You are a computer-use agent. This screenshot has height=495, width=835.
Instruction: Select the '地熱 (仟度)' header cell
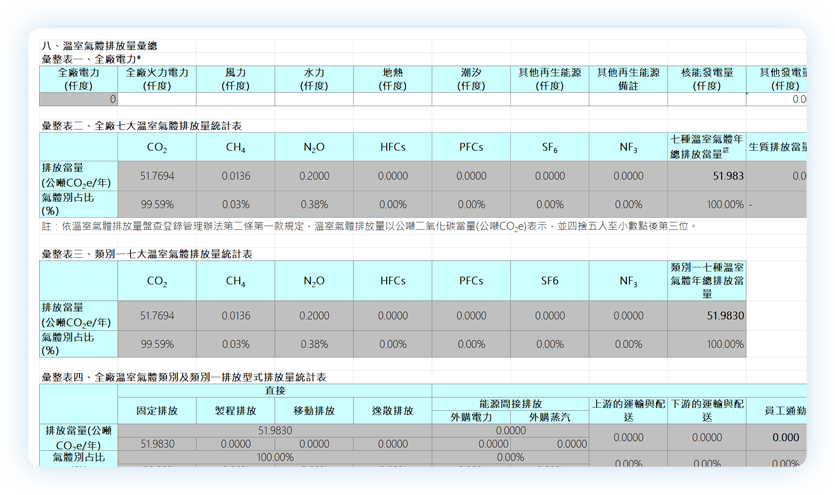(392, 79)
